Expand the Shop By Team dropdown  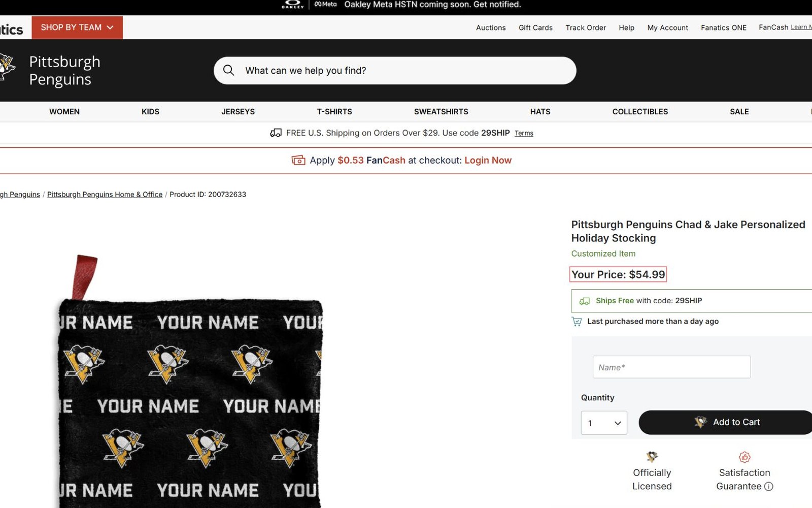pyautogui.click(x=77, y=27)
